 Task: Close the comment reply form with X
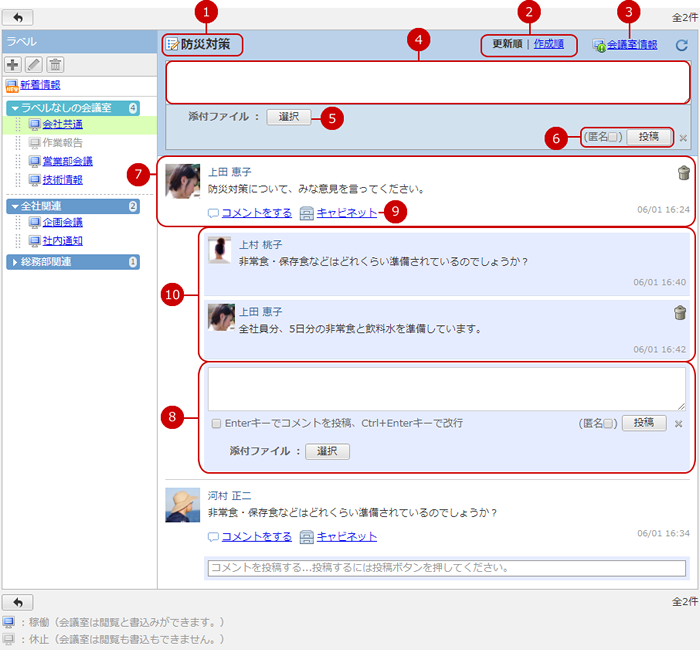(x=678, y=424)
